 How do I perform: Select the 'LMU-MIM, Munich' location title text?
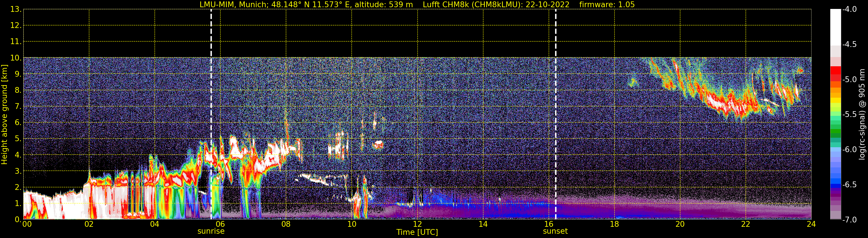point(234,5)
